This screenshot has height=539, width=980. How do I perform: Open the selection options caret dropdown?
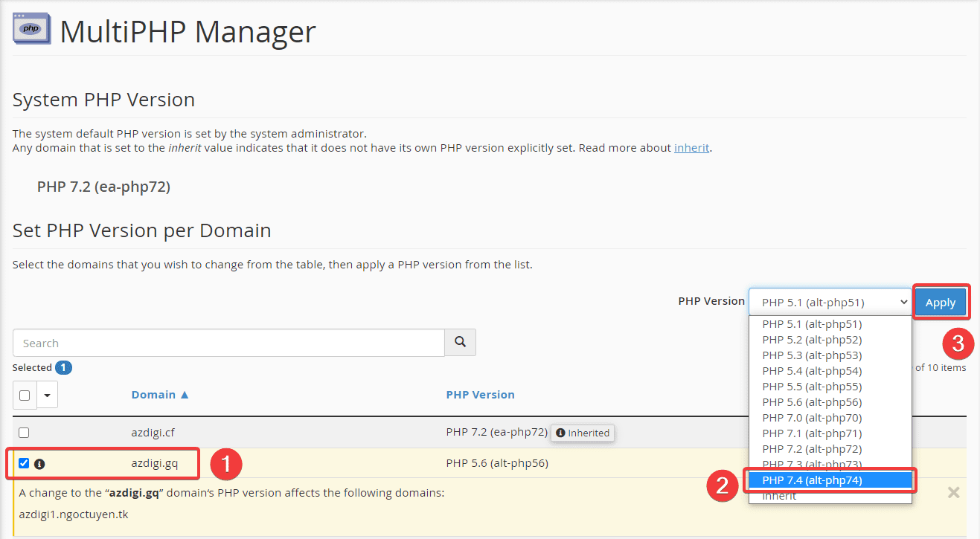pos(47,396)
